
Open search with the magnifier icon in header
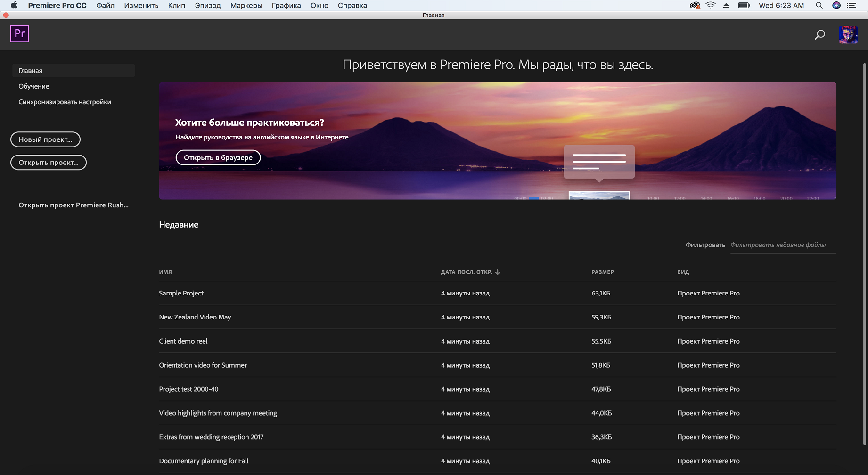[820, 34]
